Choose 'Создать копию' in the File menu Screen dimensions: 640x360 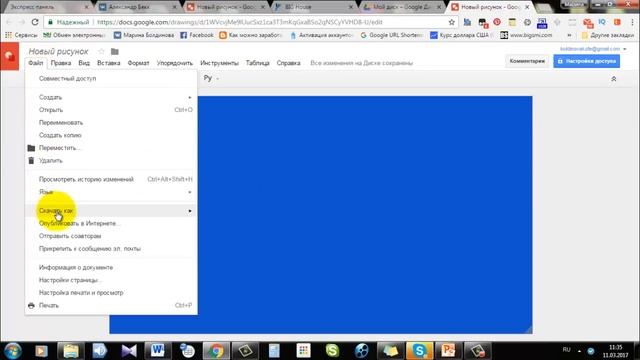(111, 135)
